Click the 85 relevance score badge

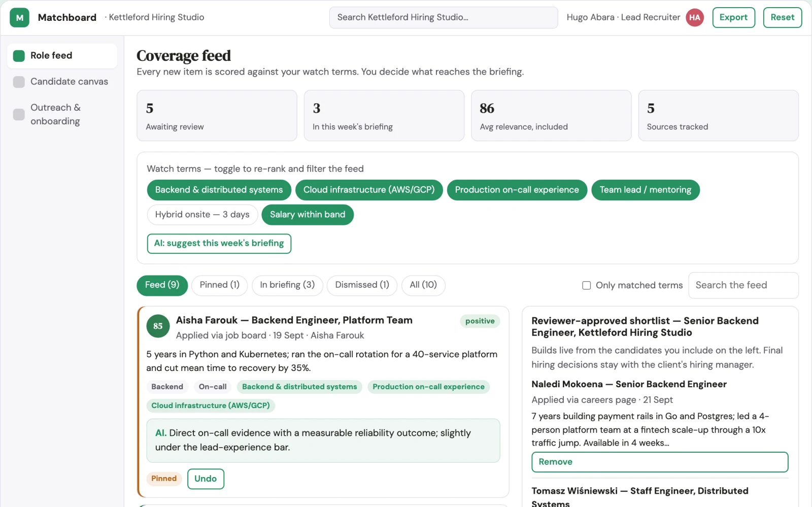(x=158, y=326)
